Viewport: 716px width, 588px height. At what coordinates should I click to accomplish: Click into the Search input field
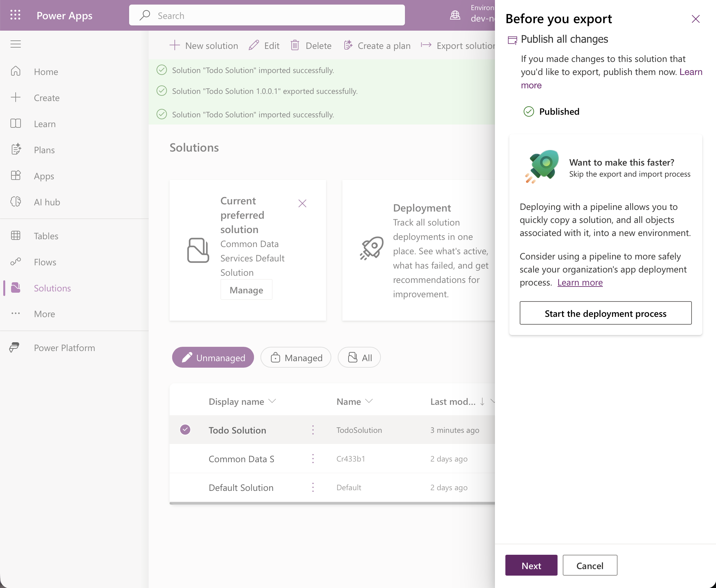click(x=267, y=15)
